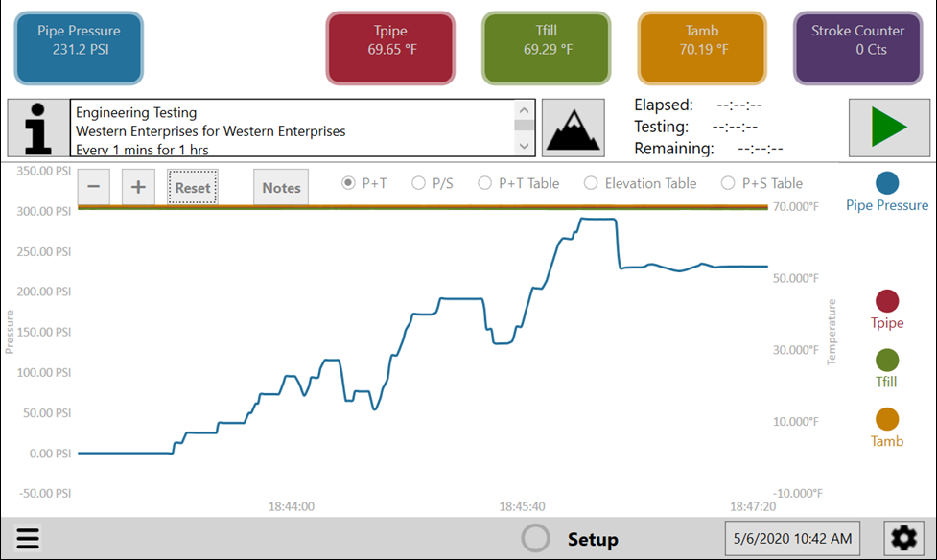Reset the chart zoom with Reset
The image size is (937, 560).
[x=193, y=188]
